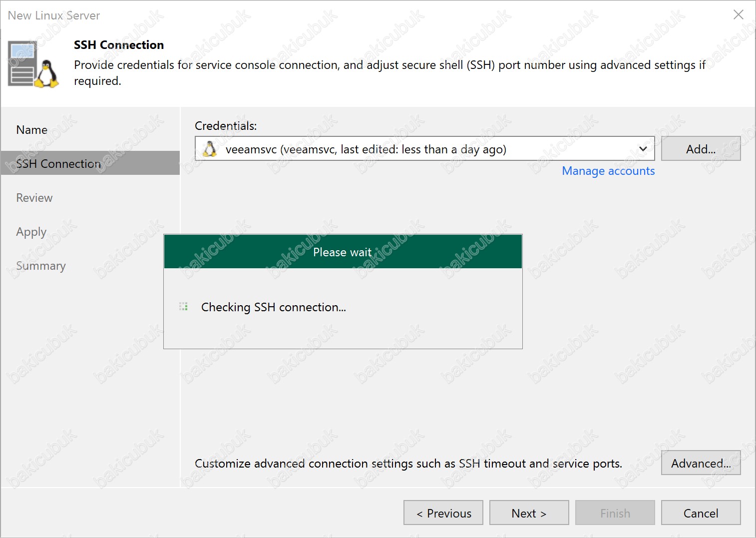This screenshot has width=756, height=538.
Task: Select the veeamsvc credentials combo box
Action: (x=424, y=149)
